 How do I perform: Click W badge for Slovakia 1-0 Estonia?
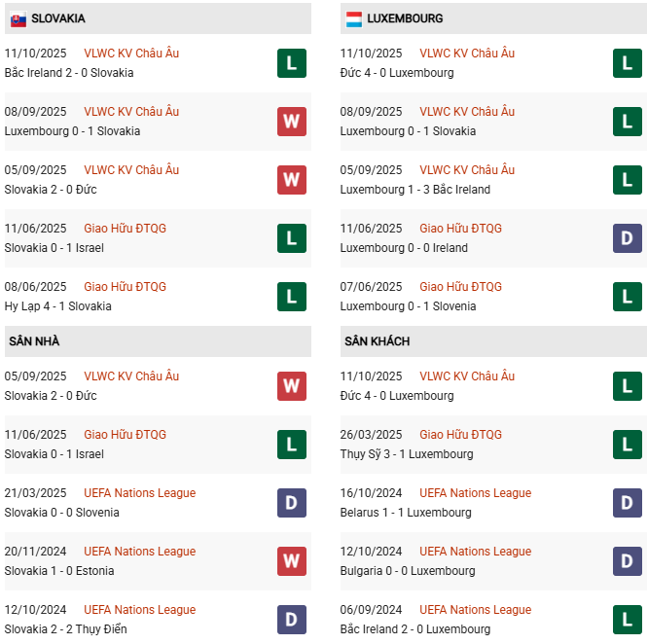(x=292, y=561)
